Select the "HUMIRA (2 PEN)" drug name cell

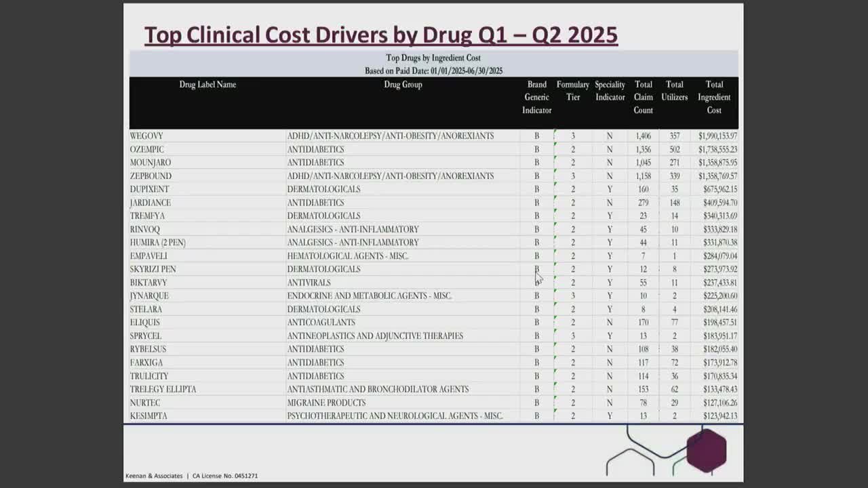coord(157,243)
